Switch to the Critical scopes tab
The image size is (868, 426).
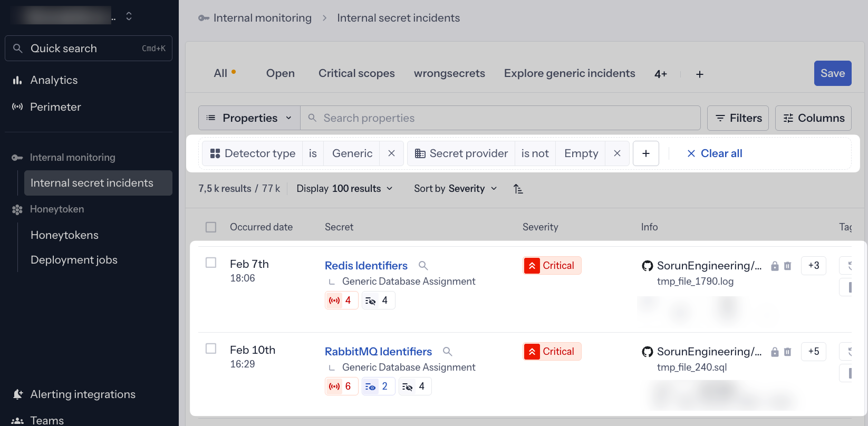(x=356, y=73)
